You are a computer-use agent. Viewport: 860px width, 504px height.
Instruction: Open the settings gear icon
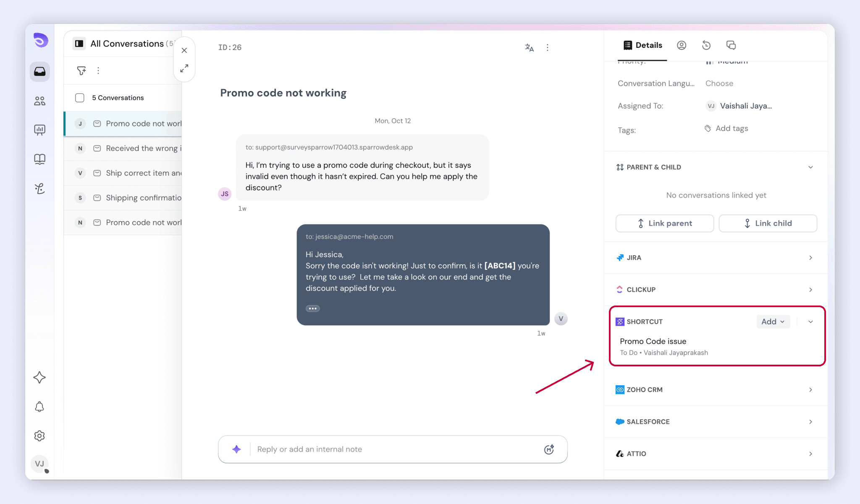coord(39,436)
